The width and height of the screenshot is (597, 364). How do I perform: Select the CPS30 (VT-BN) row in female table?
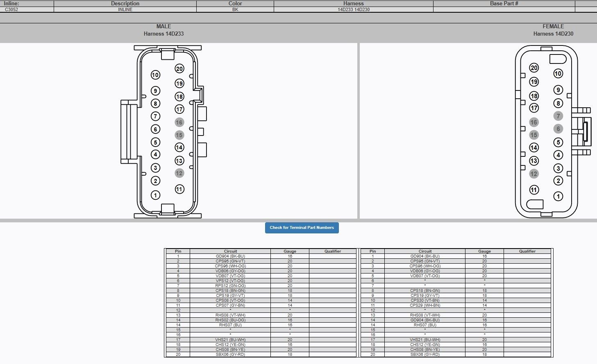(425, 300)
